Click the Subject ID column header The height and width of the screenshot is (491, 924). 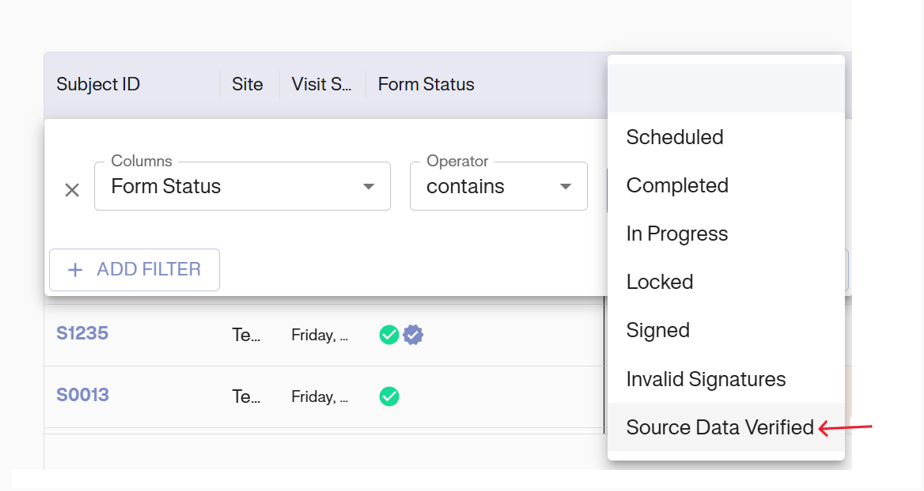point(98,85)
